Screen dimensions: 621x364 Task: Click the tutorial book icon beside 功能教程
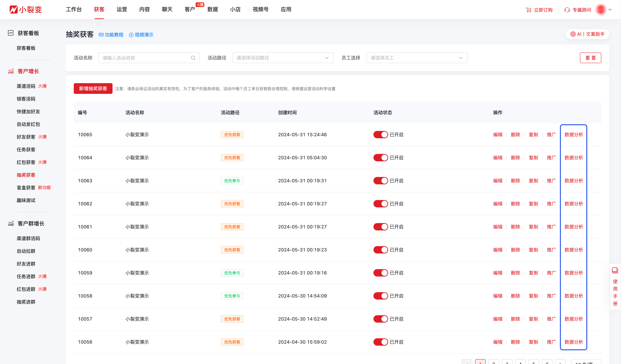coord(101,35)
